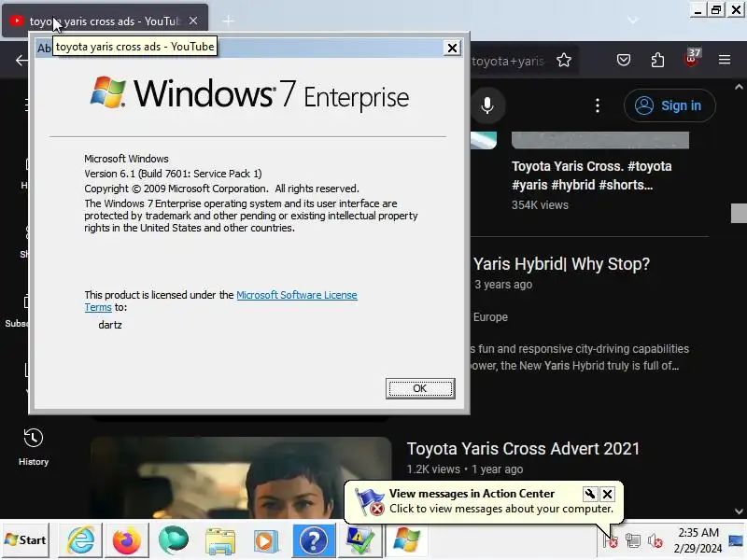Close the YouTube browser tab
This screenshot has height=560, width=747.
click(x=193, y=21)
